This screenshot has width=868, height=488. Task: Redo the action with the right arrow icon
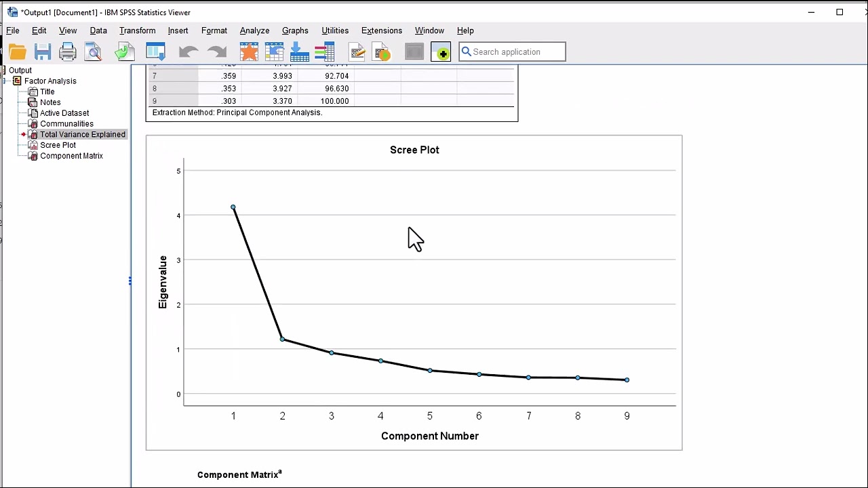coord(216,52)
